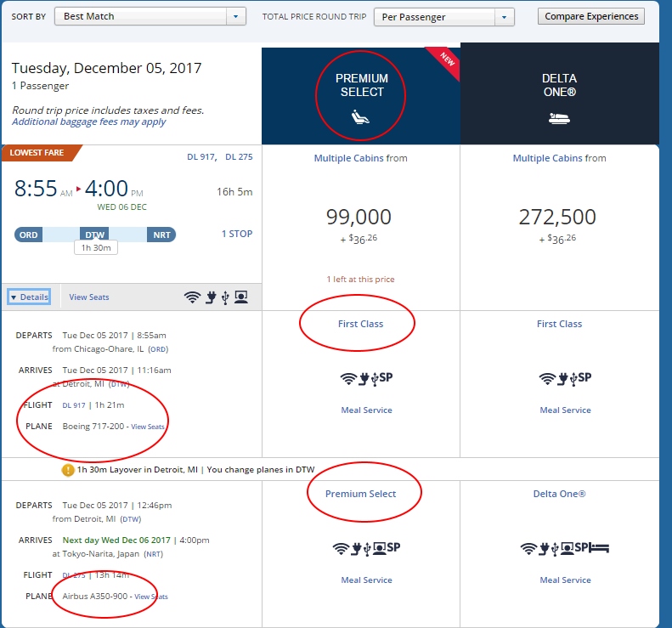The height and width of the screenshot is (628, 672).
Task: Click the layover warning icon
Action: coord(68,470)
